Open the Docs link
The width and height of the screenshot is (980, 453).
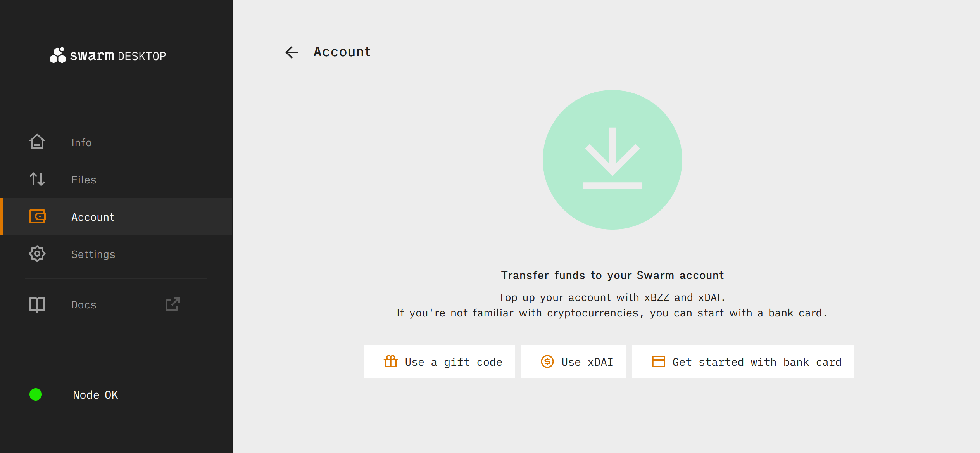click(84, 305)
